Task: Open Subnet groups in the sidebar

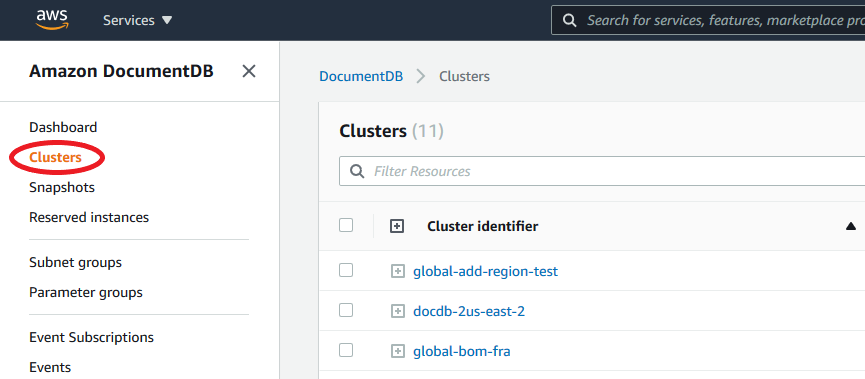Action: (x=76, y=263)
